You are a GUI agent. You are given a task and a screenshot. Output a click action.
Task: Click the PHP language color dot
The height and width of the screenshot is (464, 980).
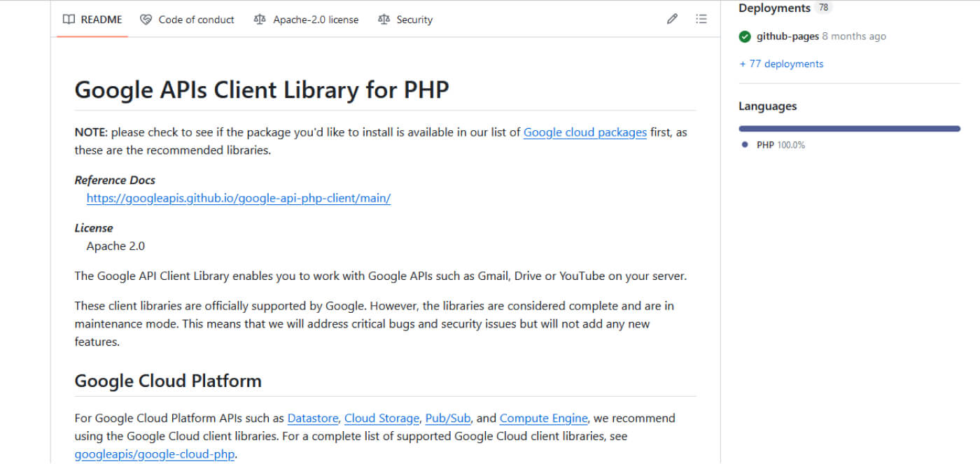click(744, 145)
